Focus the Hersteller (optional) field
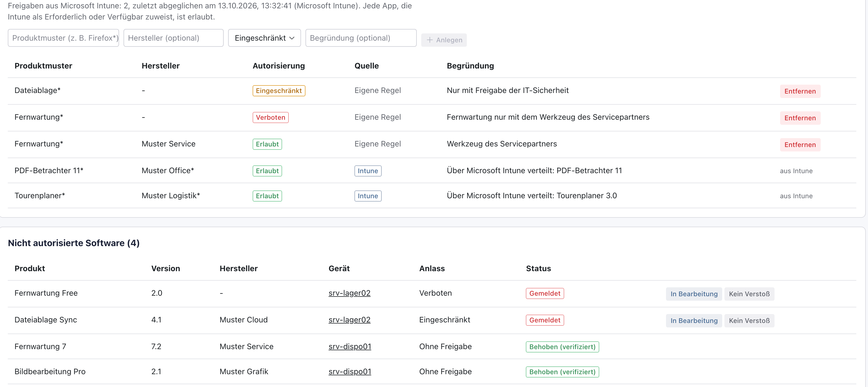The width and height of the screenshot is (868, 387). click(173, 38)
